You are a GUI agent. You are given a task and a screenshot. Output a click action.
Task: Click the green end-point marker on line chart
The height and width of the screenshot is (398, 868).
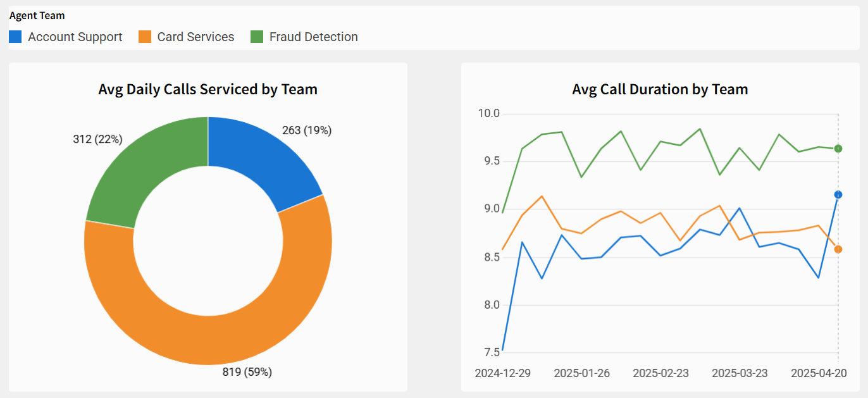click(838, 149)
